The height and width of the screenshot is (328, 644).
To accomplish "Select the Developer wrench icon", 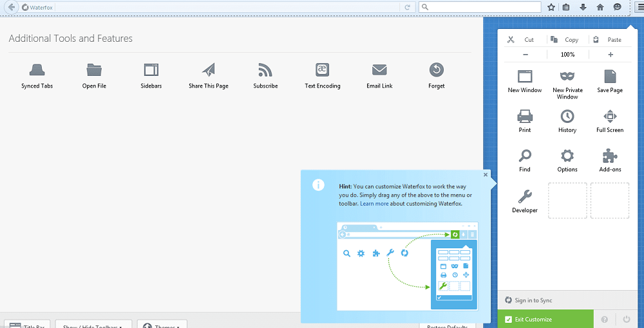I will click(x=524, y=197).
